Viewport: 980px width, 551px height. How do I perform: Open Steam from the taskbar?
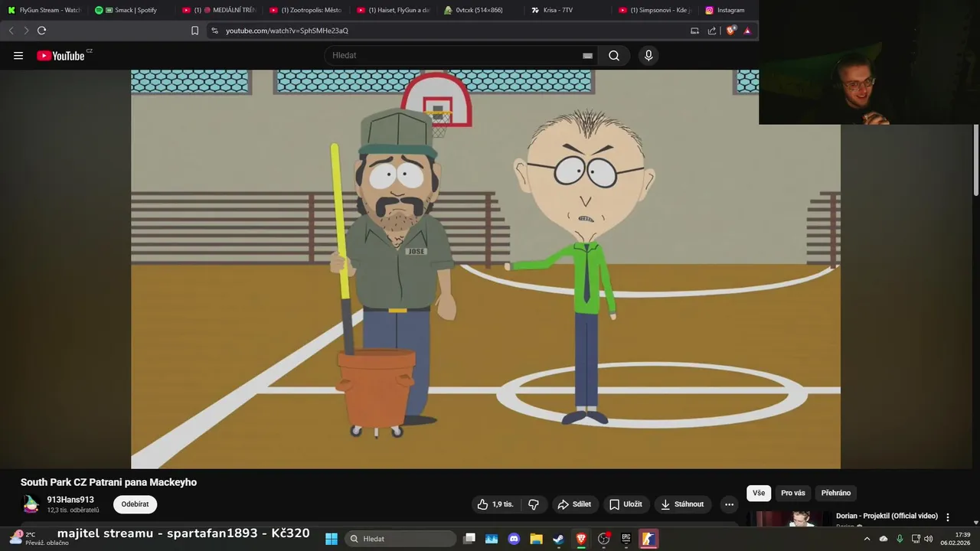(x=559, y=539)
